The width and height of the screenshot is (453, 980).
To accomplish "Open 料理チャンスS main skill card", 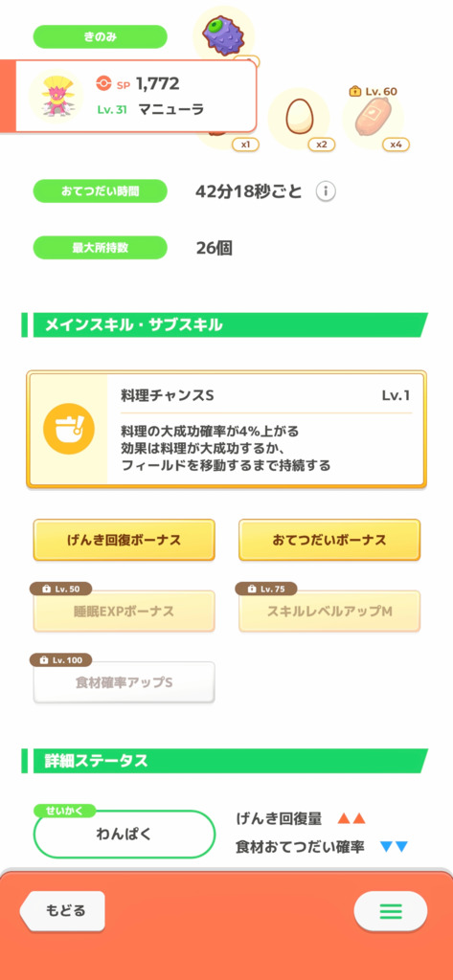I will 226,430.
